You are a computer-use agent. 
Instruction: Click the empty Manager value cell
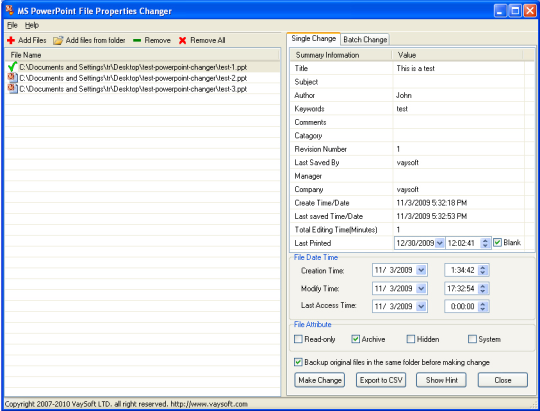tap(458, 176)
